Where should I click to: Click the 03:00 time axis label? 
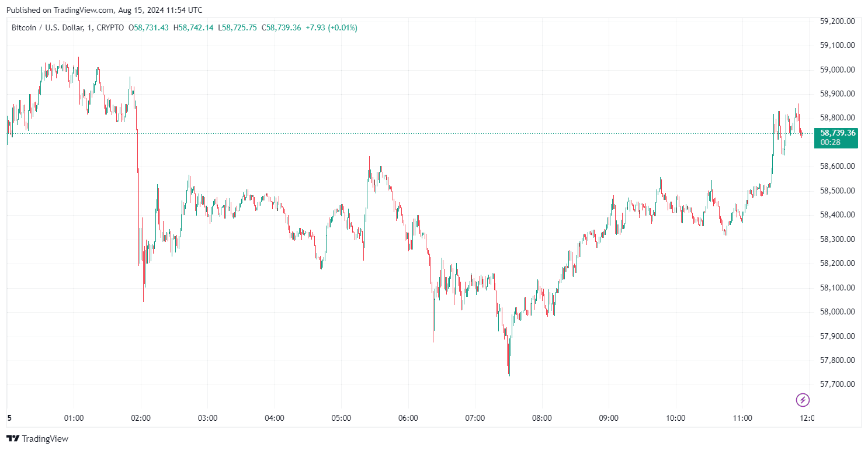(x=207, y=418)
